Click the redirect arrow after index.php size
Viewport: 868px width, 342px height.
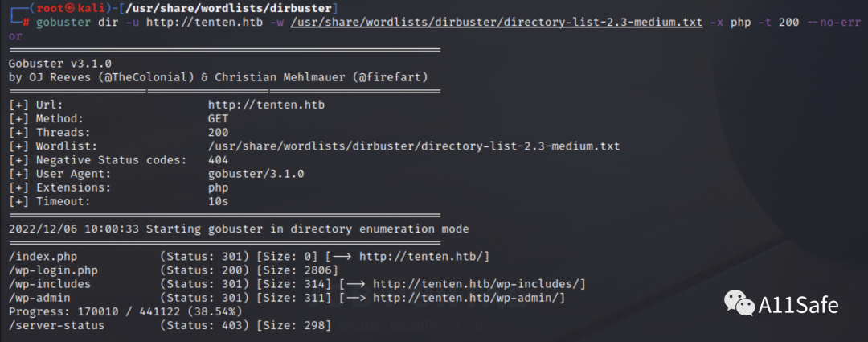(342, 257)
